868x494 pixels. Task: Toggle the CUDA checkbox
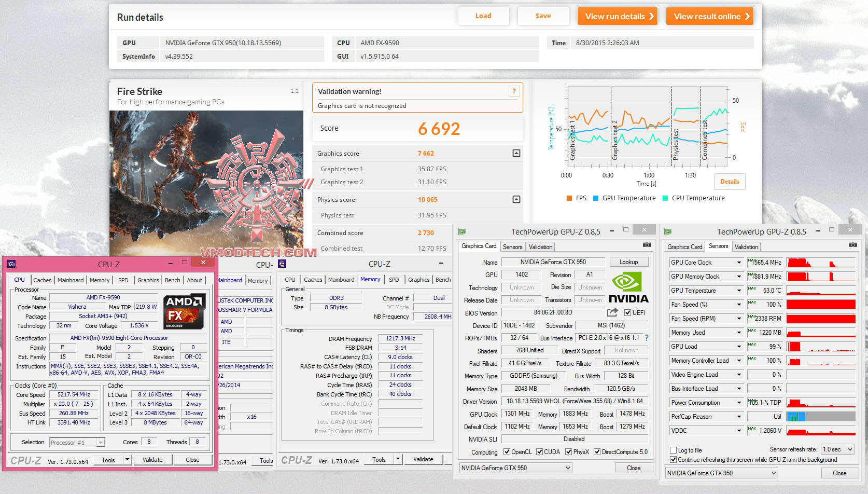[539, 452]
